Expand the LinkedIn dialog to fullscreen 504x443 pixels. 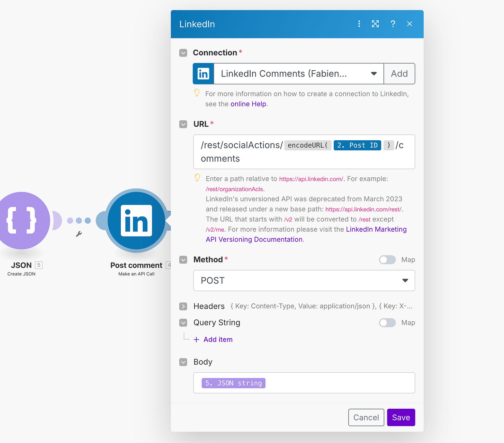pos(375,24)
